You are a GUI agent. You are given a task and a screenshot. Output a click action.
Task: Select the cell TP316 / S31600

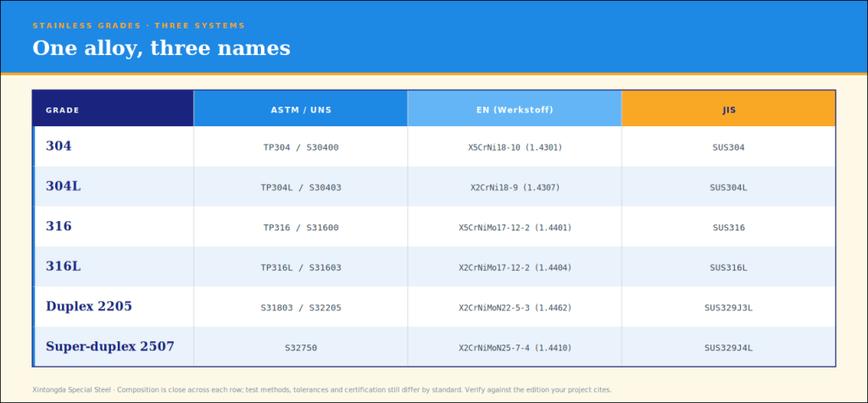coord(301,227)
